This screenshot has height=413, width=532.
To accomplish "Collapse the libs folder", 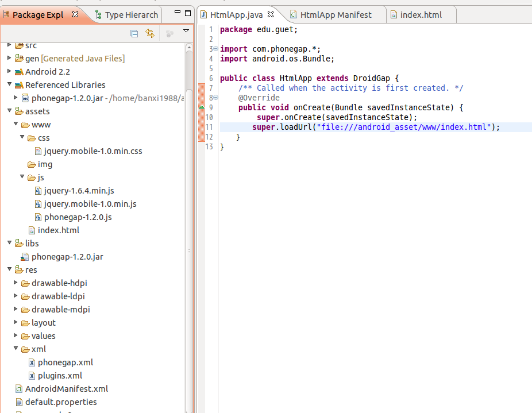I will coord(10,242).
